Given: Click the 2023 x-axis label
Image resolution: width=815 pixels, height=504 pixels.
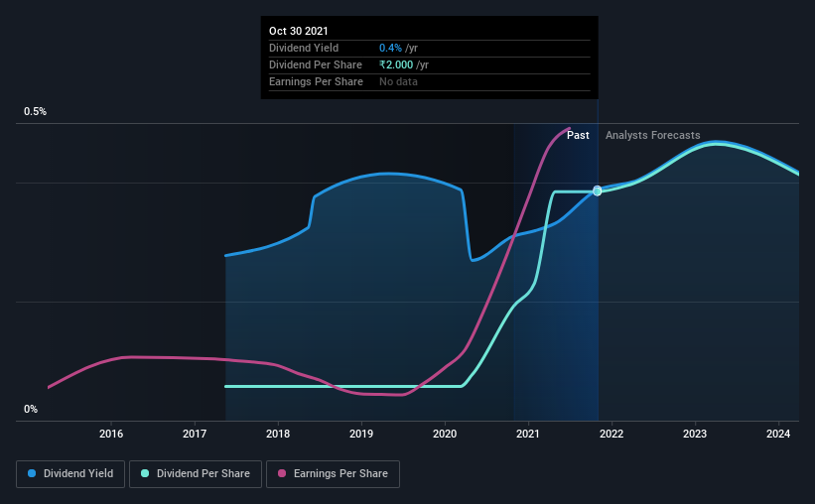Looking at the screenshot, I should (695, 434).
